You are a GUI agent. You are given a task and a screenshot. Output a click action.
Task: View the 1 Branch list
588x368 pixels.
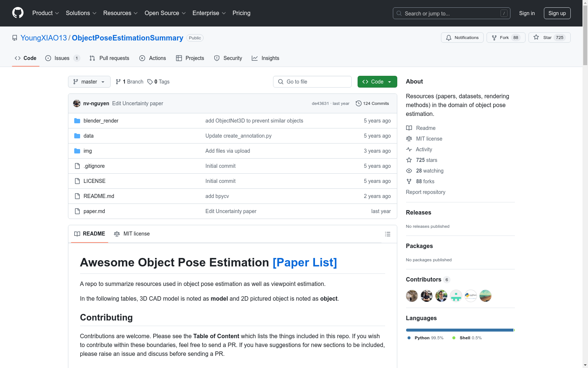(129, 82)
